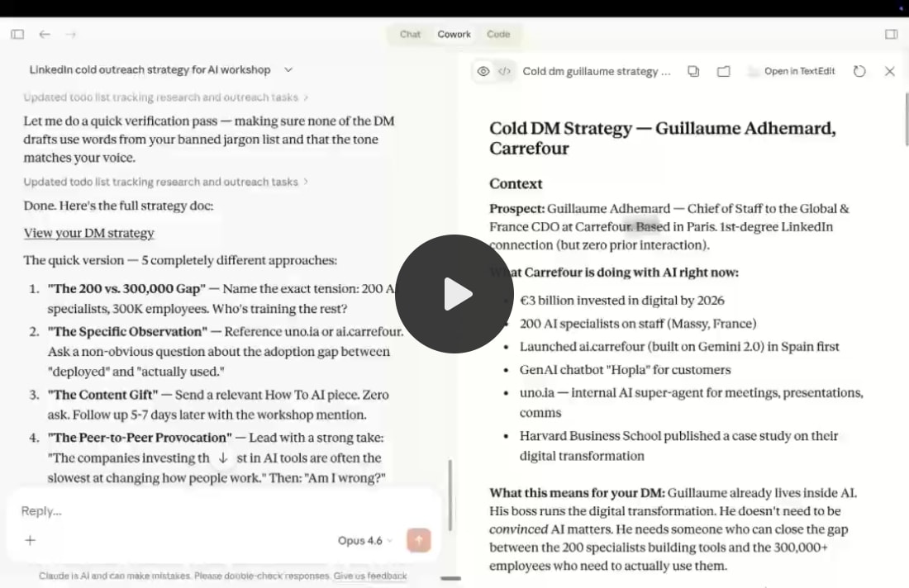The width and height of the screenshot is (909, 588).
Task: Click "What this means for your DM" text
Action: click(577, 493)
